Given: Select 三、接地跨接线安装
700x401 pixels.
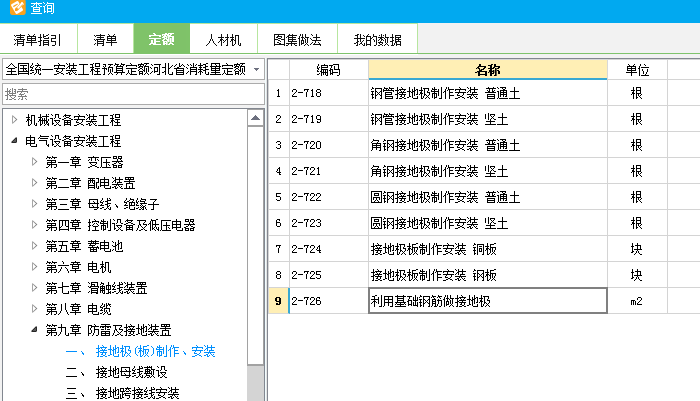Looking at the screenshot, I should click(122, 393).
